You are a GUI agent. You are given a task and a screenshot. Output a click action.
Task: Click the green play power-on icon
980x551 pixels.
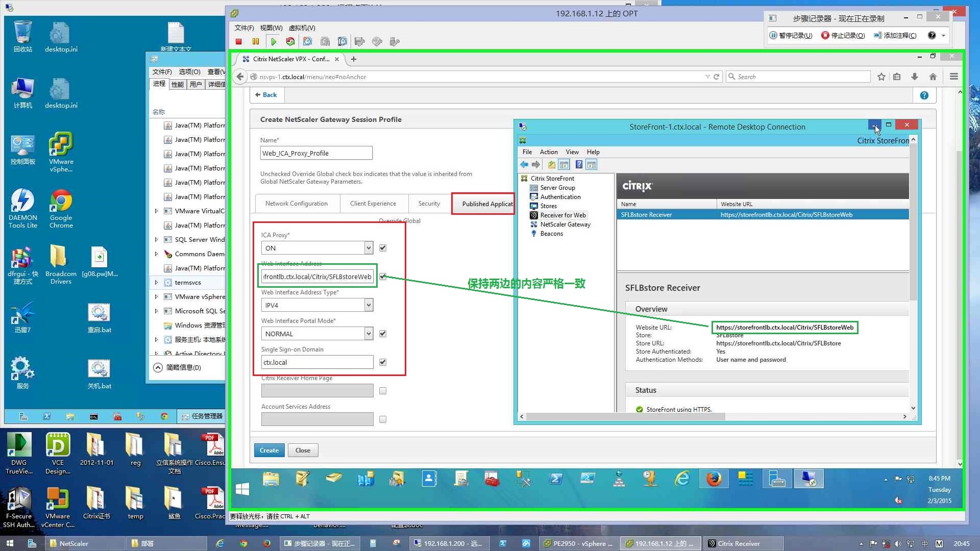274,41
